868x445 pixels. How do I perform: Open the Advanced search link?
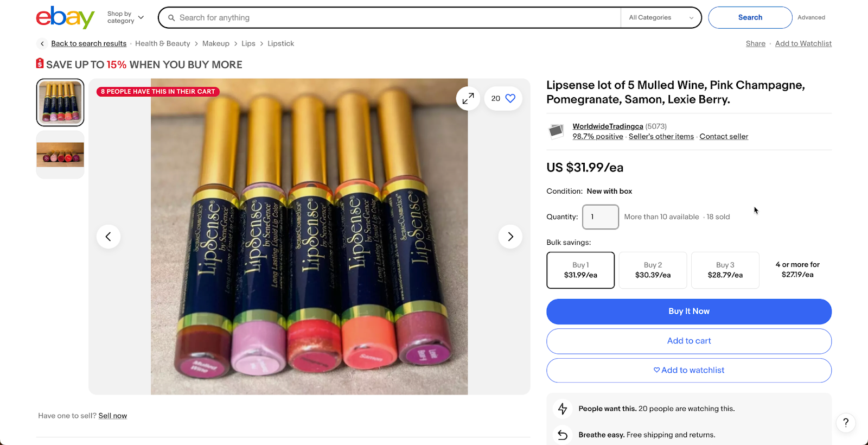click(811, 17)
